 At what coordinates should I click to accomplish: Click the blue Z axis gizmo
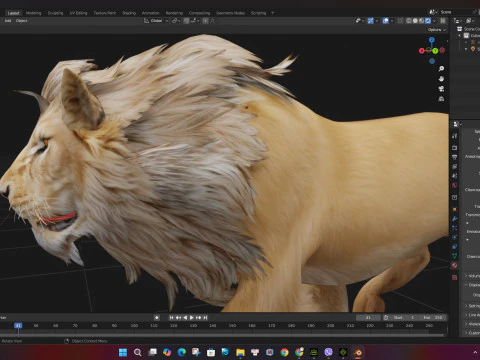point(432,40)
